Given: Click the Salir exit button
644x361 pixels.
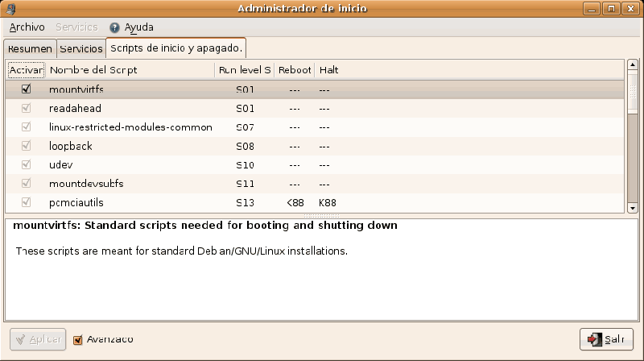Looking at the screenshot, I should click(x=606, y=339).
